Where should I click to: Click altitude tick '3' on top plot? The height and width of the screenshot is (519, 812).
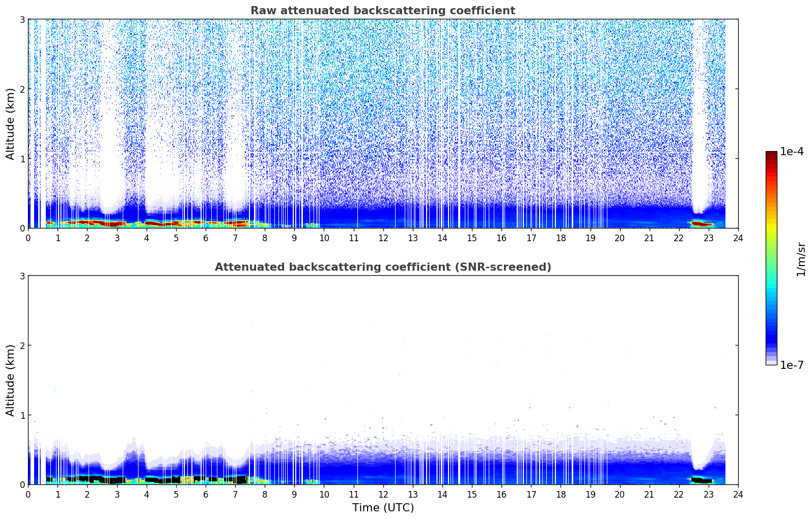(22, 19)
